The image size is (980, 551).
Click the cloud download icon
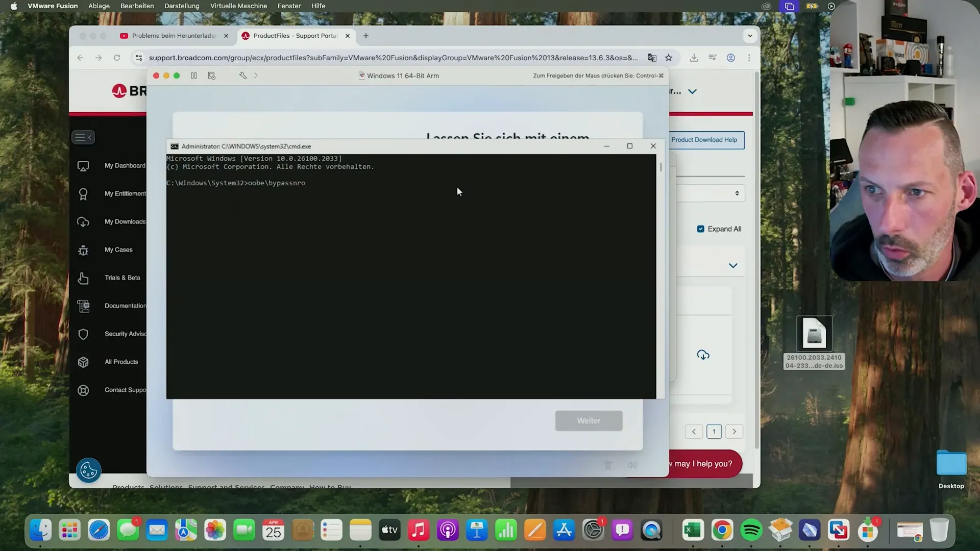(703, 355)
